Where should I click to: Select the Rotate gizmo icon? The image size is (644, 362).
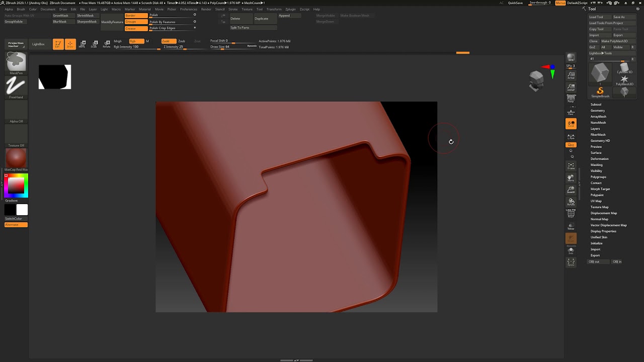point(107,44)
